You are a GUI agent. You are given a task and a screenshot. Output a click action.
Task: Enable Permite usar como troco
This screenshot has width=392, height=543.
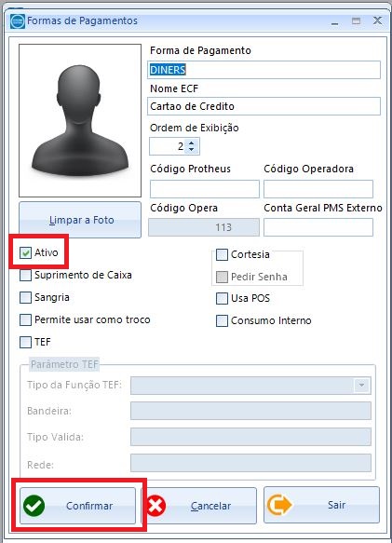25,319
